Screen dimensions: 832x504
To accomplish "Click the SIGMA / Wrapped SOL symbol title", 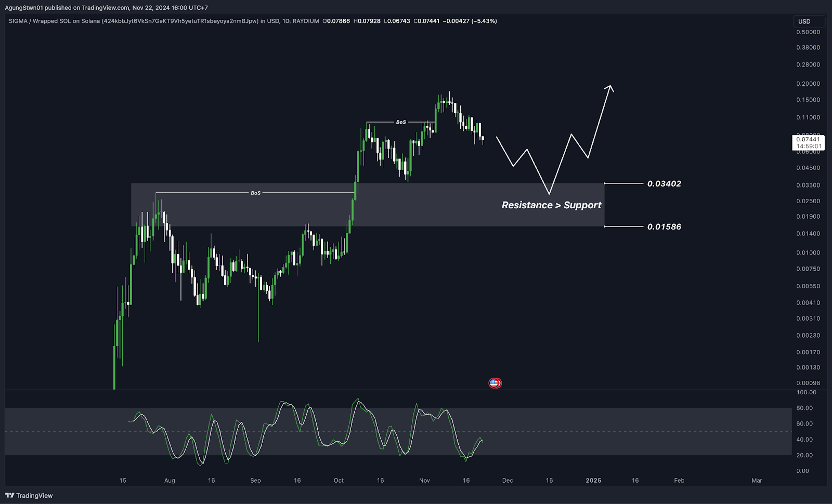I will [x=133, y=21].
